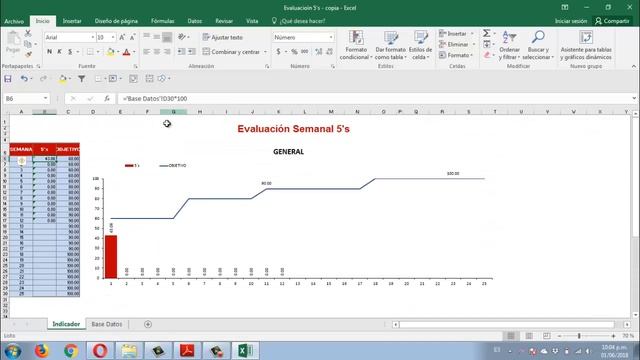Click the AutoSum sigma icon
This screenshot has width=640, height=360.
487,33
